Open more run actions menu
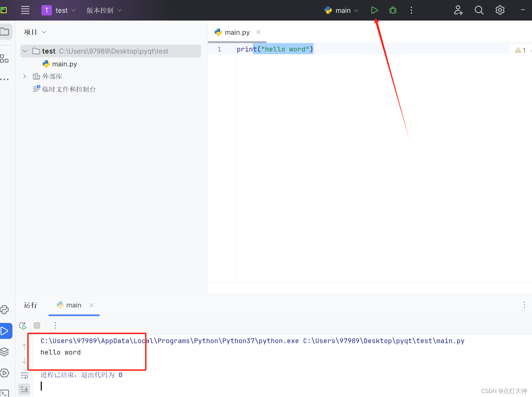532x397 pixels. coord(411,10)
